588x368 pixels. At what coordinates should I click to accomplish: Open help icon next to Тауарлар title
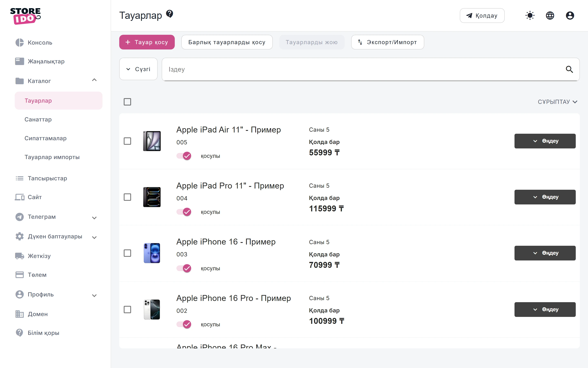click(x=169, y=14)
